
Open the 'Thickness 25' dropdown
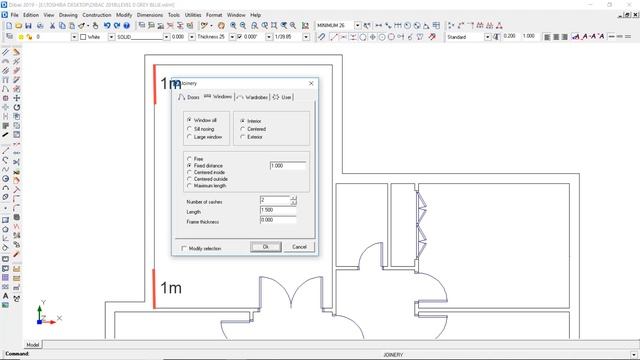[x=232, y=37]
